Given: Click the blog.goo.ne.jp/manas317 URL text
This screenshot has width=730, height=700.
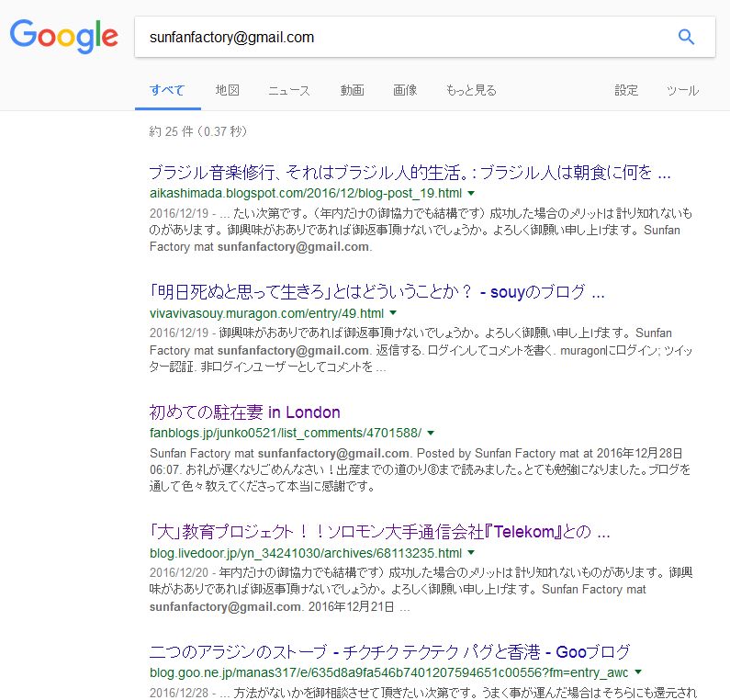Looking at the screenshot, I should click(x=388, y=672).
